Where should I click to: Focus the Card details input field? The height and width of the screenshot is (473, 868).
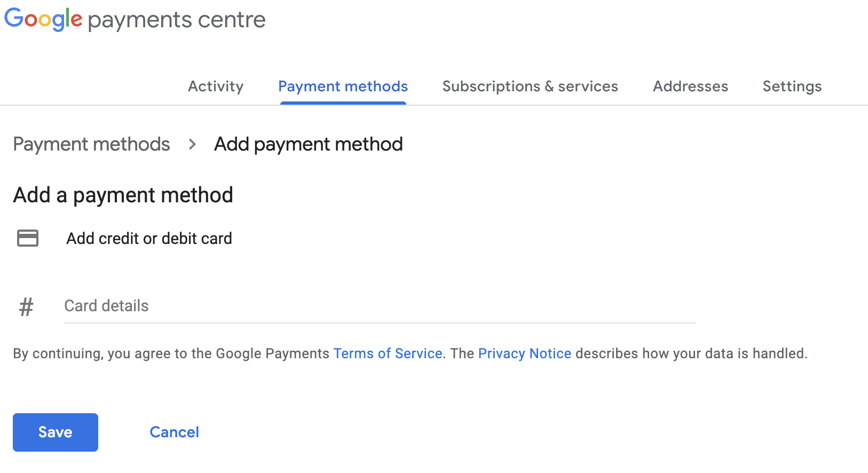(380, 306)
